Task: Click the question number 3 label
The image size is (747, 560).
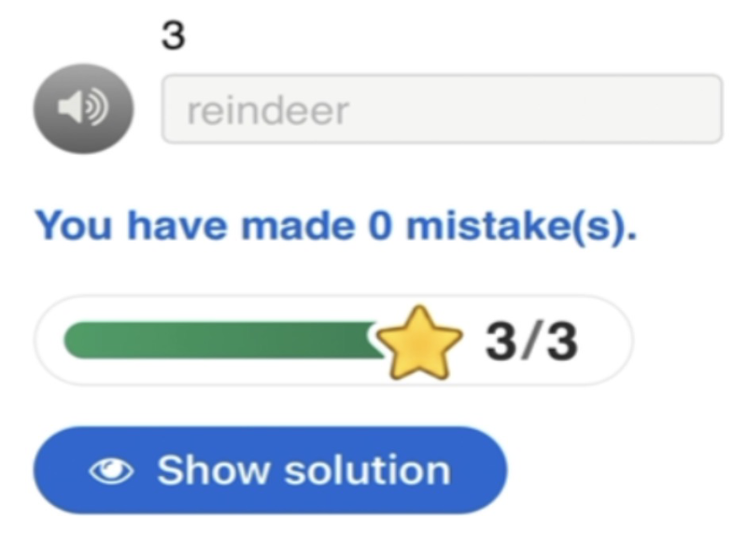Action: point(174,36)
